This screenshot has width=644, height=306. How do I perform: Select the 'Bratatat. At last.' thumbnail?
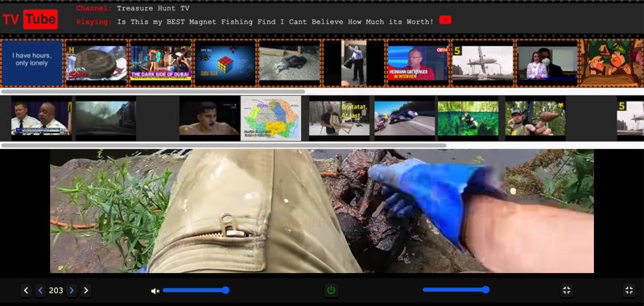[339, 118]
